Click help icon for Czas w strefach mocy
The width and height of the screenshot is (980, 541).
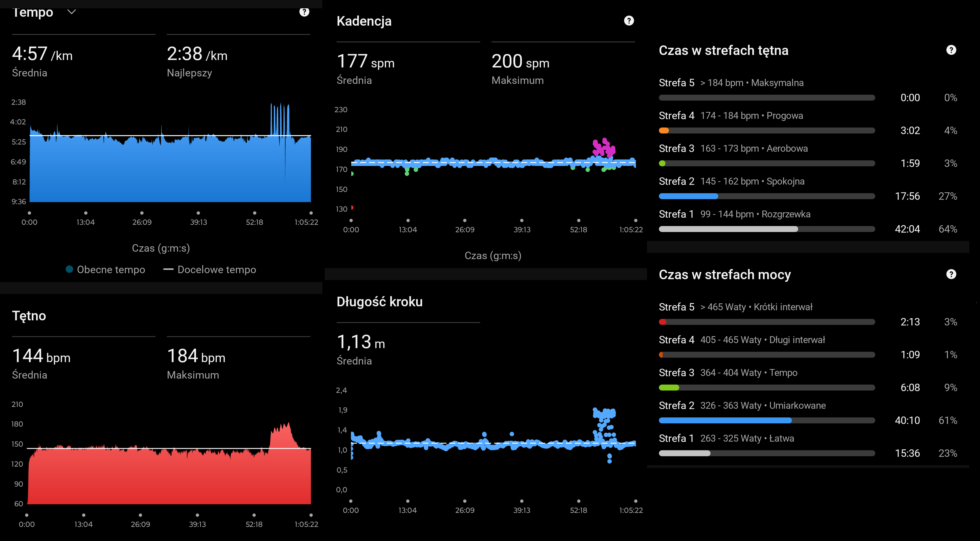pyautogui.click(x=951, y=274)
